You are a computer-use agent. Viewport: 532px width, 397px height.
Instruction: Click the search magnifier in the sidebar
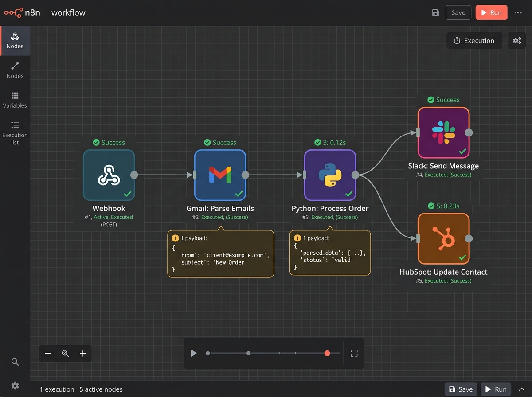(x=15, y=362)
